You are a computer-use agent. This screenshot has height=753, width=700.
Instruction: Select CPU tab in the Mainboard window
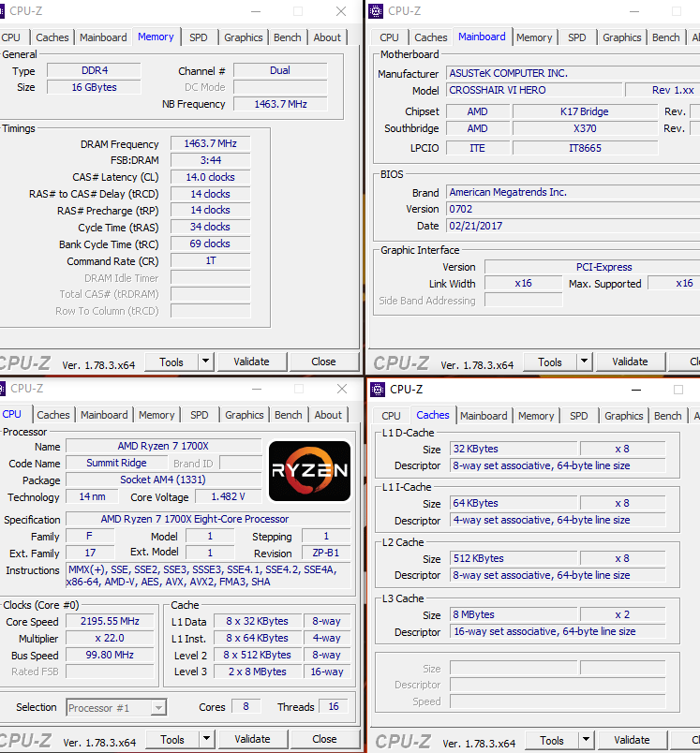(x=389, y=37)
